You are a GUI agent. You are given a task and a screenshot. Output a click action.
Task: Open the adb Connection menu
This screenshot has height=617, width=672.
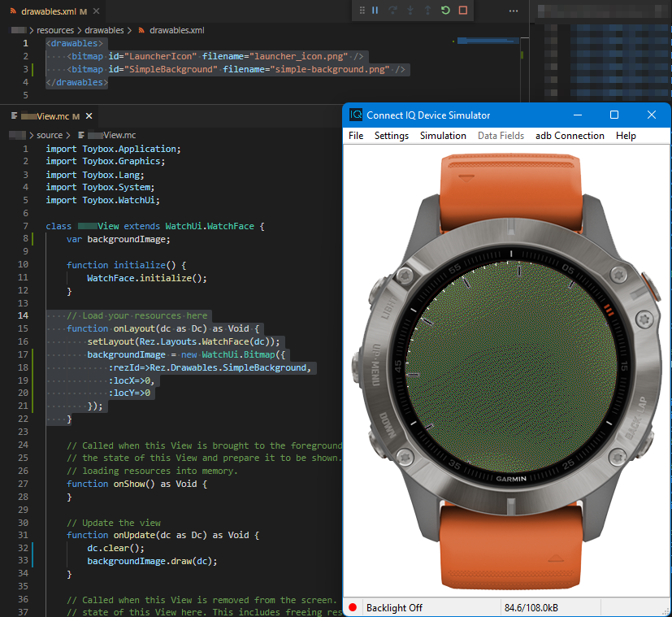tap(570, 136)
